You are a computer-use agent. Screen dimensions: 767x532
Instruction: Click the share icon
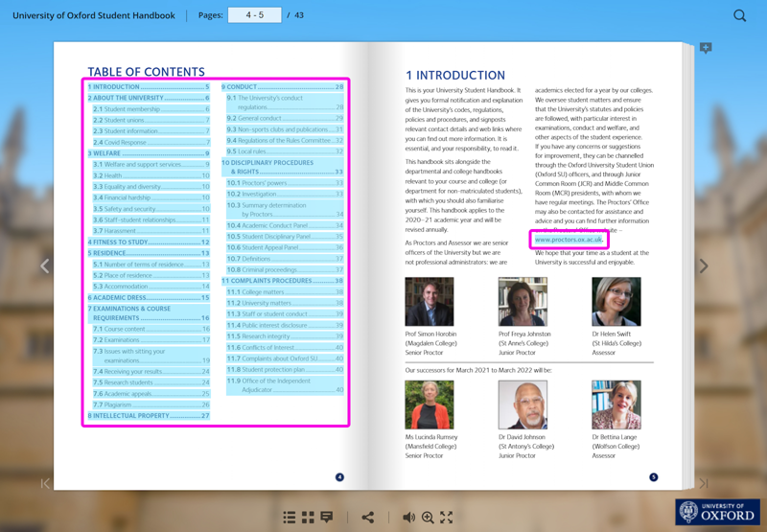tap(368, 518)
